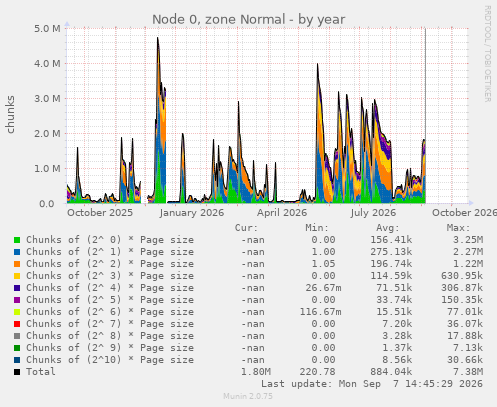Select the indigo swatch for 2^ 4 chunks
This screenshot has height=407, width=497.
click(x=17, y=288)
